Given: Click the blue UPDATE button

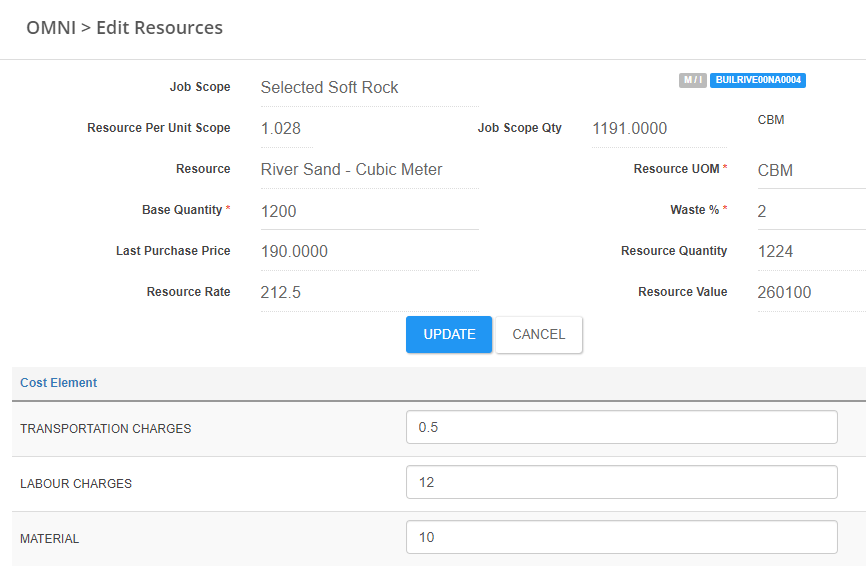Looking at the screenshot, I should point(449,335).
